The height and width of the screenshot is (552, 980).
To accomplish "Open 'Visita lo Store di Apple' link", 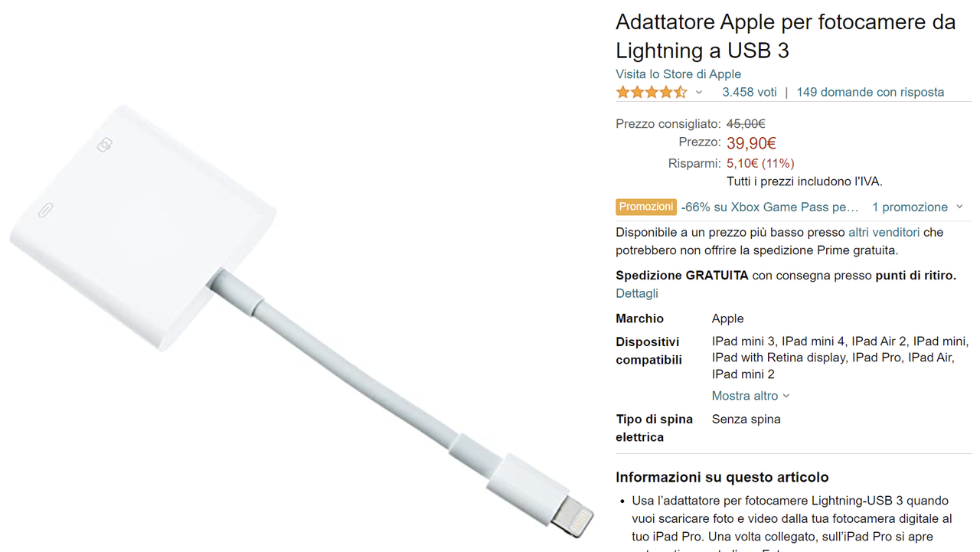I will (678, 74).
